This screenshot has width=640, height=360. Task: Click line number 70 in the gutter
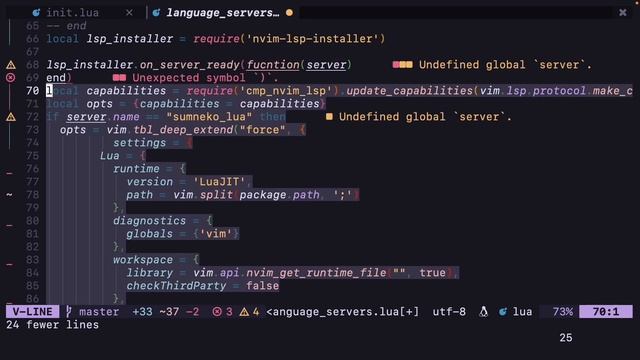(x=33, y=91)
